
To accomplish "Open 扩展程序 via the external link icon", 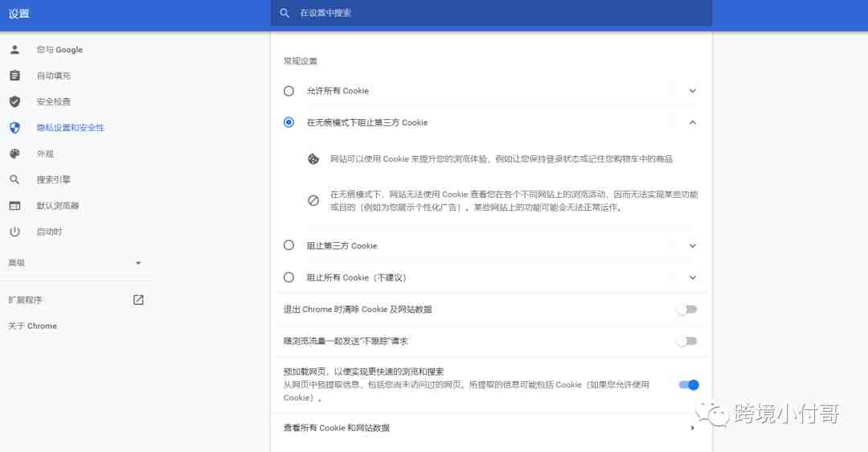I will [138, 300].
